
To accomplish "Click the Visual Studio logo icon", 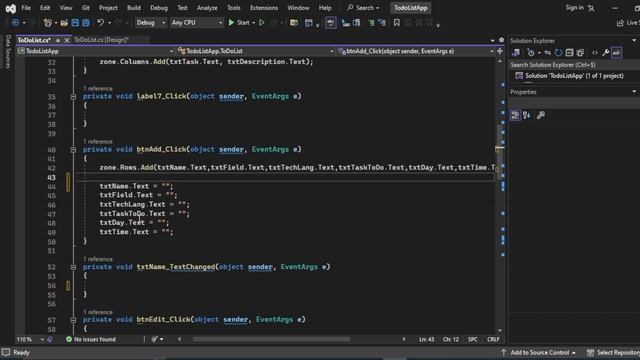I will (x=11, y=8).
